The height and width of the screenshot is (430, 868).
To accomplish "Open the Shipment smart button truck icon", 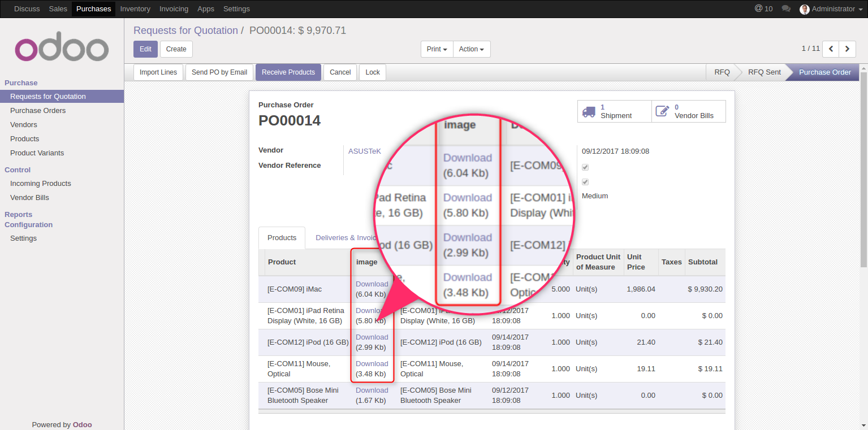I will click(x=589, y=111).
